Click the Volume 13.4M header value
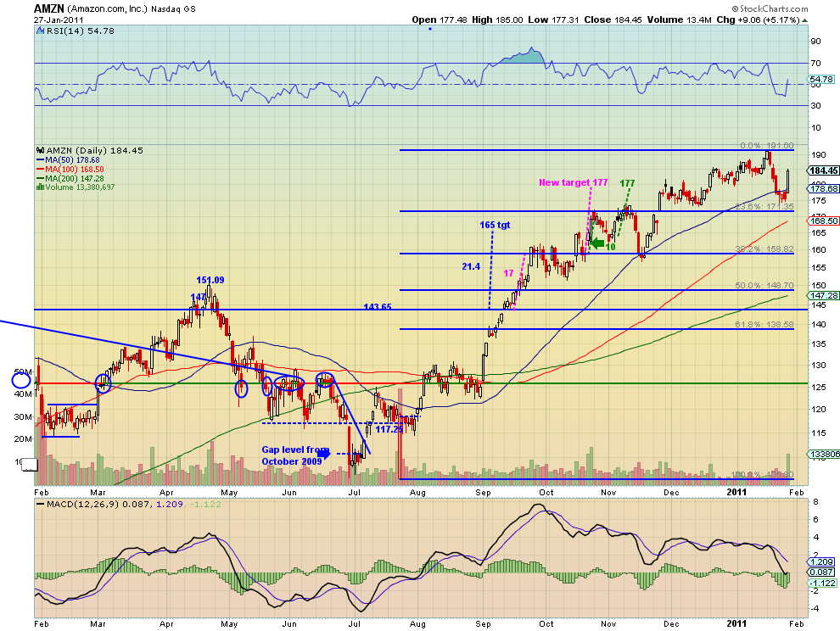This screenshot has height=631, width=840. 680,20
